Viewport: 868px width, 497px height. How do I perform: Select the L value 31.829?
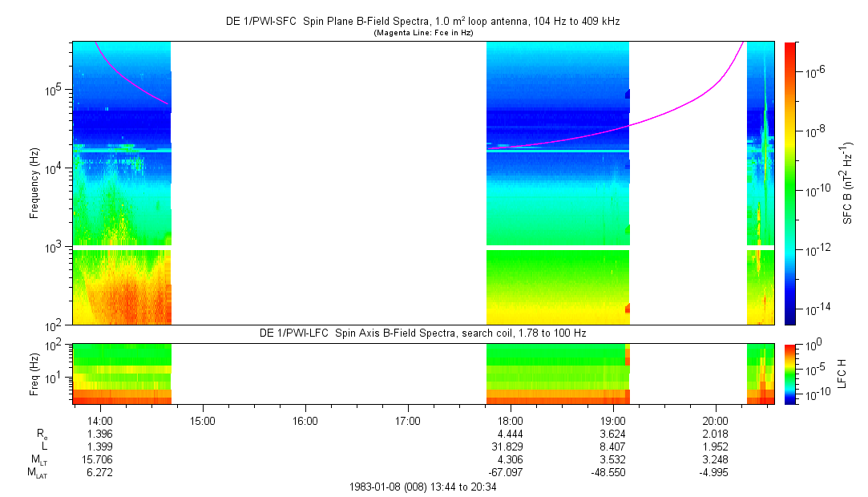click(x=511, y=446)
